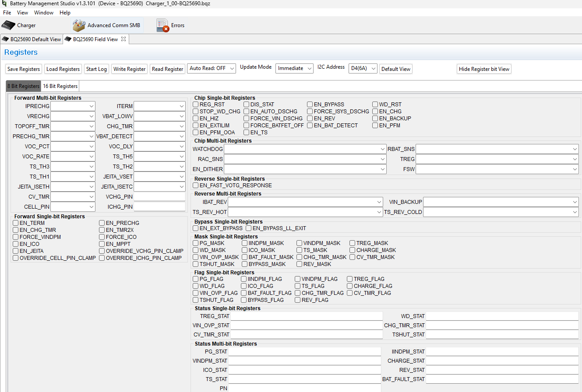Expand the Auto Read dropdown
The width and height of the screenshot is (582, 392).
[x=212, y=68]
